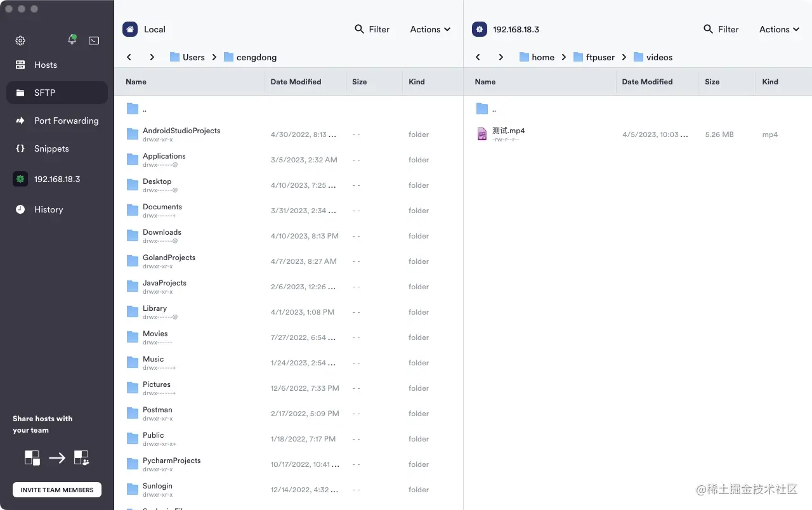The height and width of the screenshot is (510, 812).
Task: Select PycharmProjects folder icon
Action: pyautogui.click(x=133, y=464)
